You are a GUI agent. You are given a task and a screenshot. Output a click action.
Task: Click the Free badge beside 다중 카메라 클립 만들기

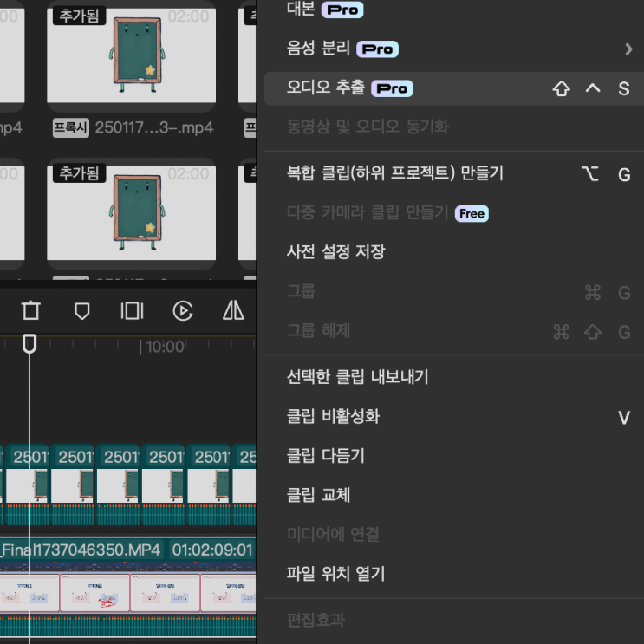click(x=472, y=213)
